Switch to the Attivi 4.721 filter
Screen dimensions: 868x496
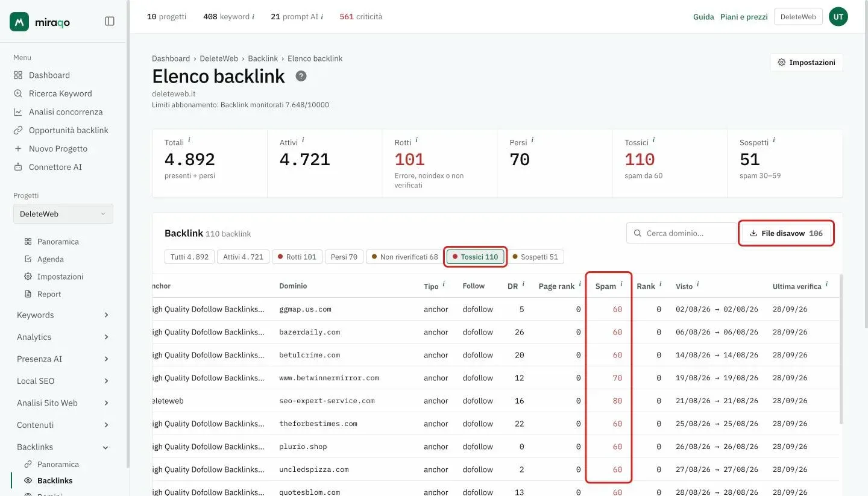(243, 257)
